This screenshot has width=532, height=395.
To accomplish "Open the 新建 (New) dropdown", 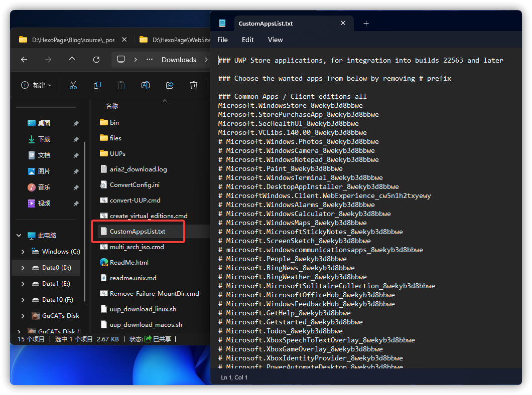I will pyautogui.click(x=35, y=85).
